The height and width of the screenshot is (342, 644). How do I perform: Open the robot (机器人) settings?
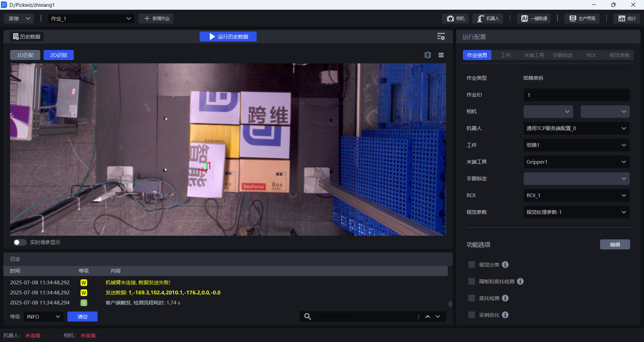[488, 19]
